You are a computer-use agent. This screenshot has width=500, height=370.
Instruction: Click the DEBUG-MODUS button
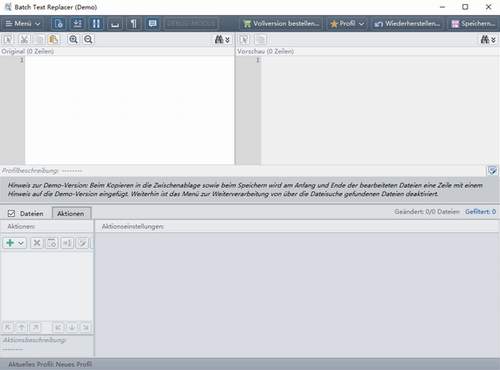coord(191,24)
